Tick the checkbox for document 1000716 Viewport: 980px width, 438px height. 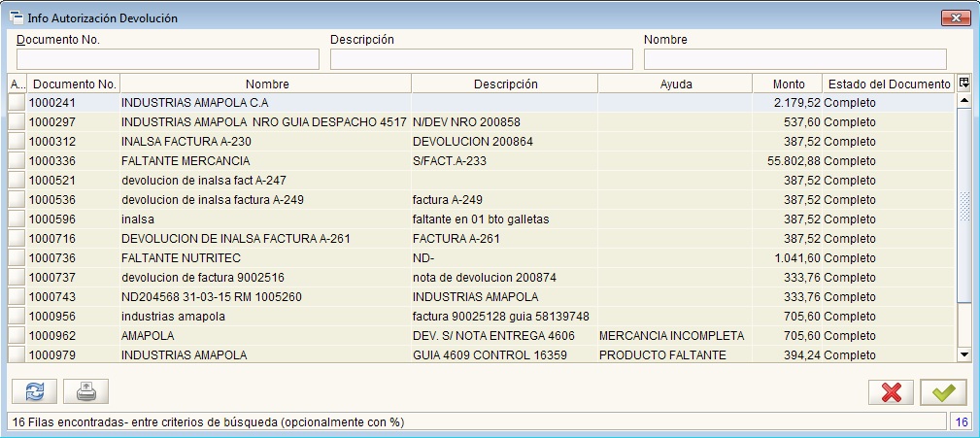[x=17, y=238]
